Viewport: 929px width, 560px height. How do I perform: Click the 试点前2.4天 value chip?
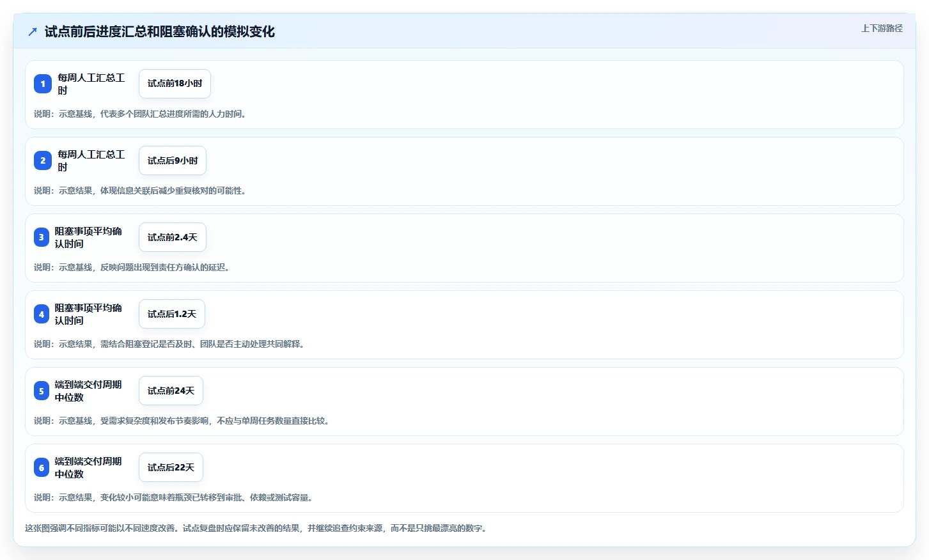173,237
